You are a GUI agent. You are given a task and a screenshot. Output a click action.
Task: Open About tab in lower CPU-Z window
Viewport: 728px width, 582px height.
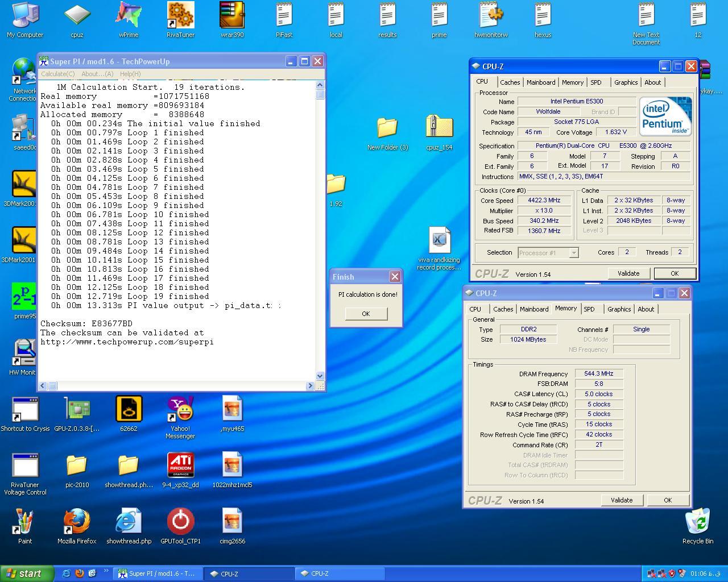[x=646, y=309]
